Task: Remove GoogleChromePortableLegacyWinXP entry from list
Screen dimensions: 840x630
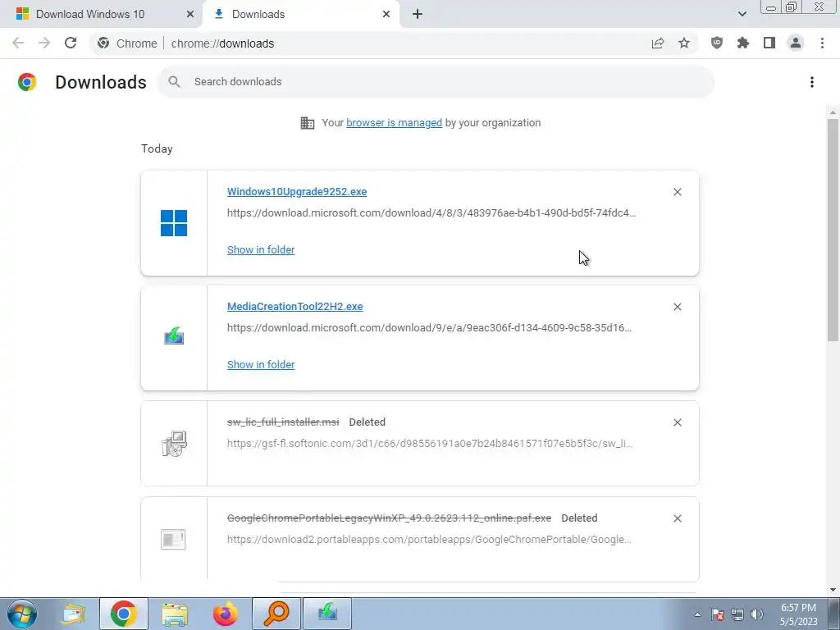Action: pos(677,518)
